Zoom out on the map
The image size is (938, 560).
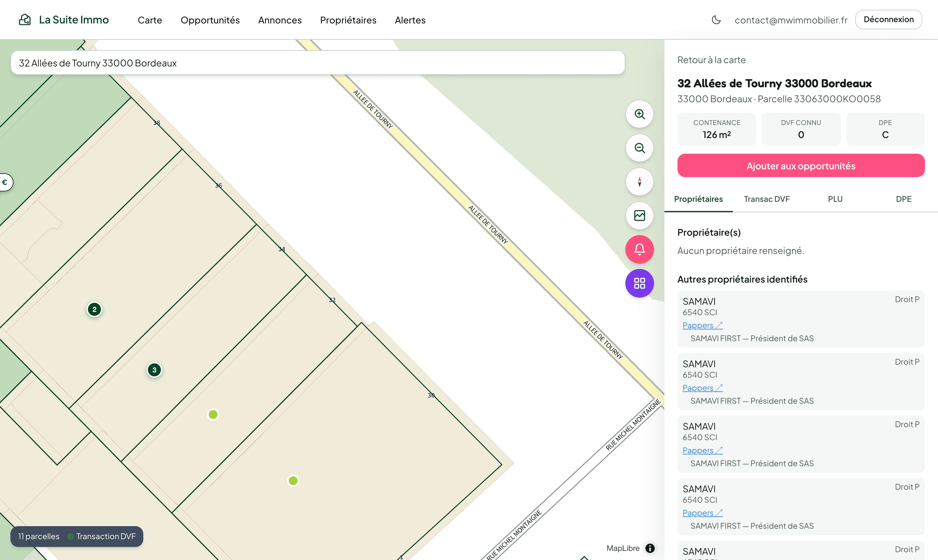639,148
